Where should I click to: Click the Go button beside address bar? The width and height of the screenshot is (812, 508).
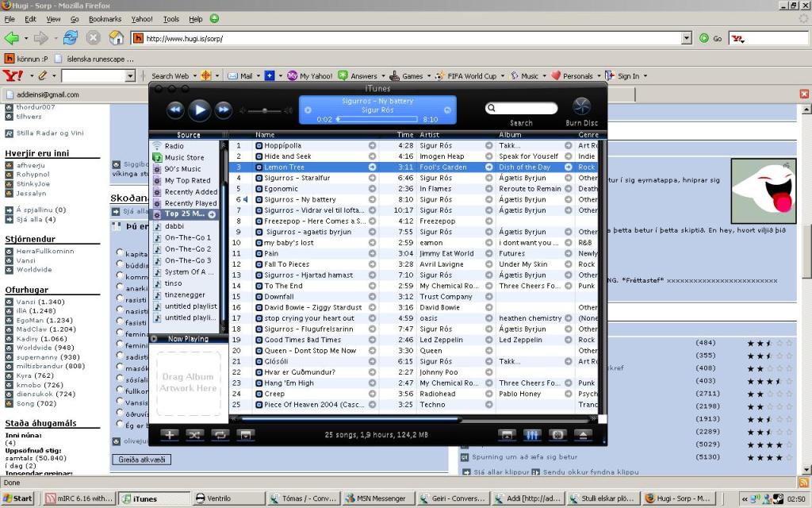pos(710,38)
